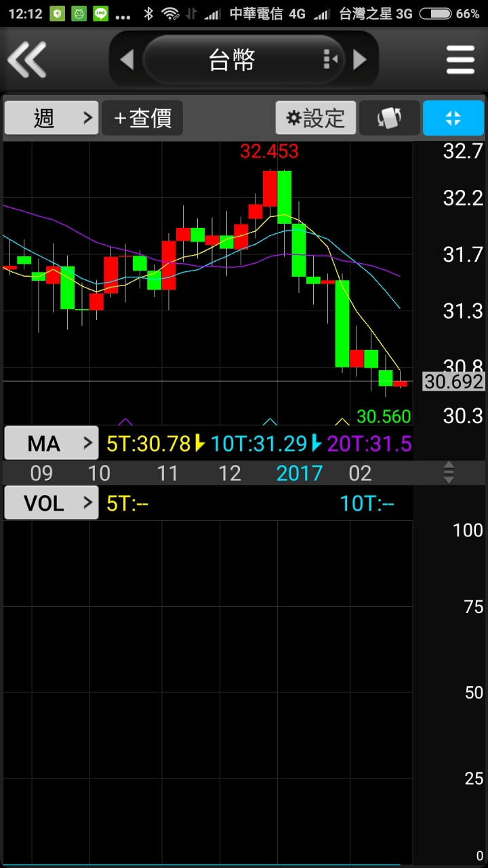The width and height of the screenshot is (488, 868).
Task: Toggle the blue fullscreen collapse button
Action: click(x=453, y=118)
